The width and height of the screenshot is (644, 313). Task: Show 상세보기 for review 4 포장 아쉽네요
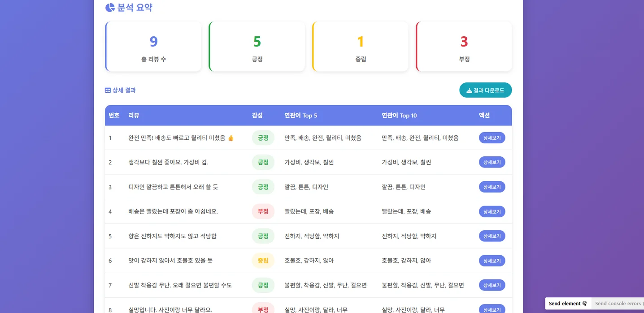pos(492,211)
